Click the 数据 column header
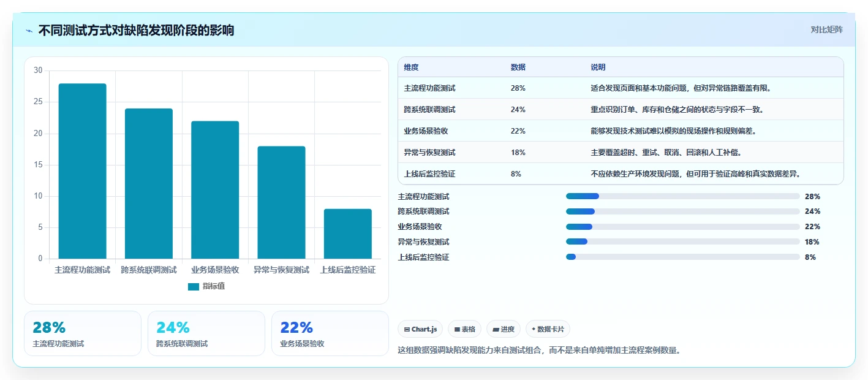This screenshot has height=380, width=868. click(x=518, y=67)
